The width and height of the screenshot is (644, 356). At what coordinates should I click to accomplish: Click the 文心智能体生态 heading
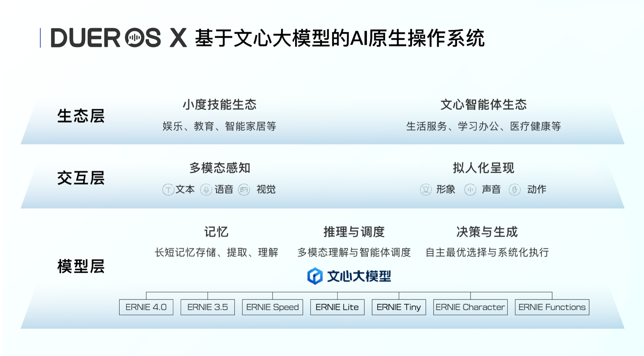[484, 105]
